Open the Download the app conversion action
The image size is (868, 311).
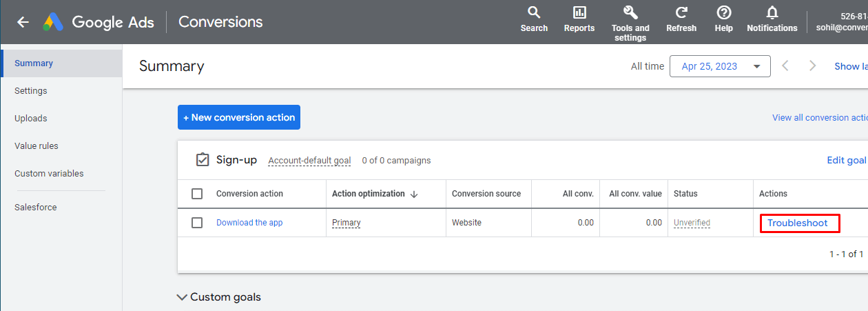(249, 223)
